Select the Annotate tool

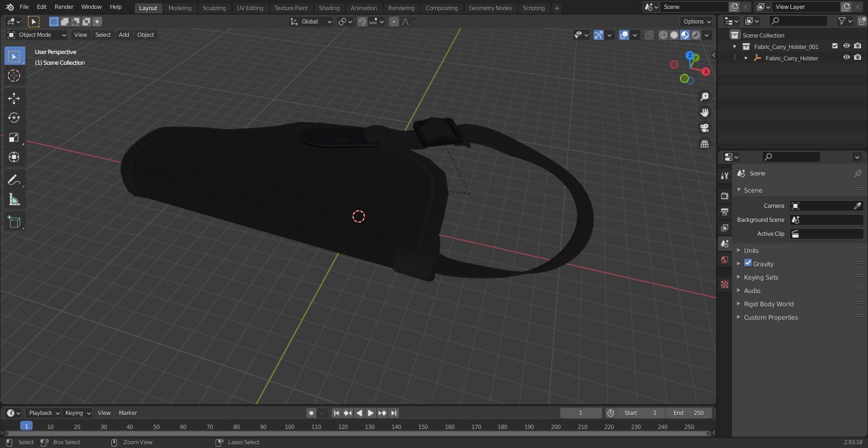click(14, 180)
